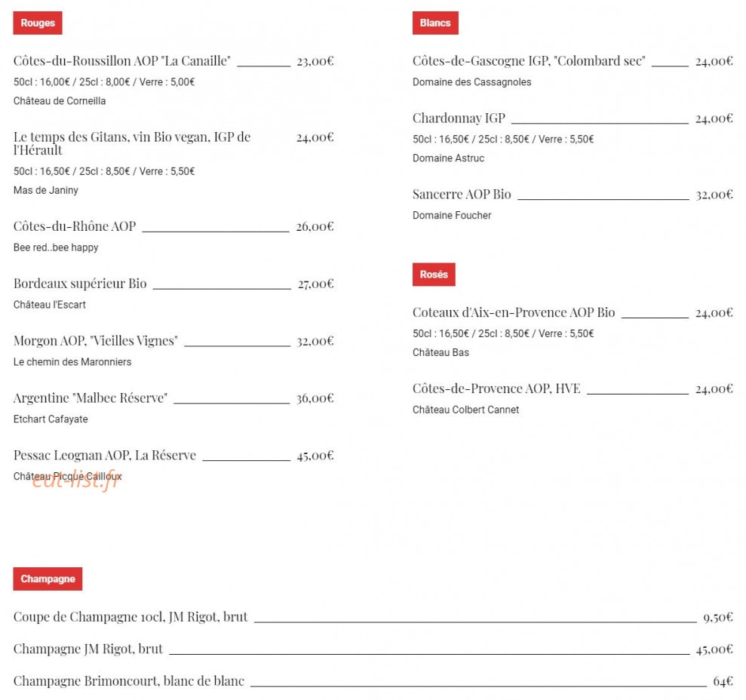This screenshot has width=746, height=700.
Task: Click Côtes-de-Provence AOP, HVE item
Action: [x=496, y=388]
